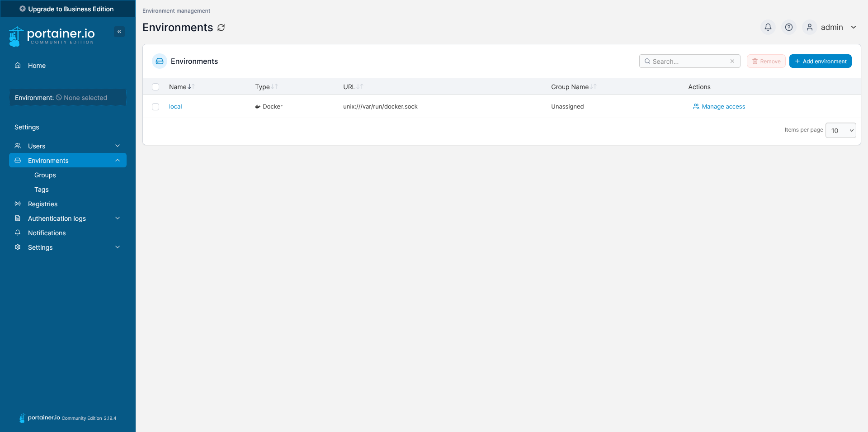Open the notifications bell icon
Screen dimensions: 868x432
pos(767,27)
